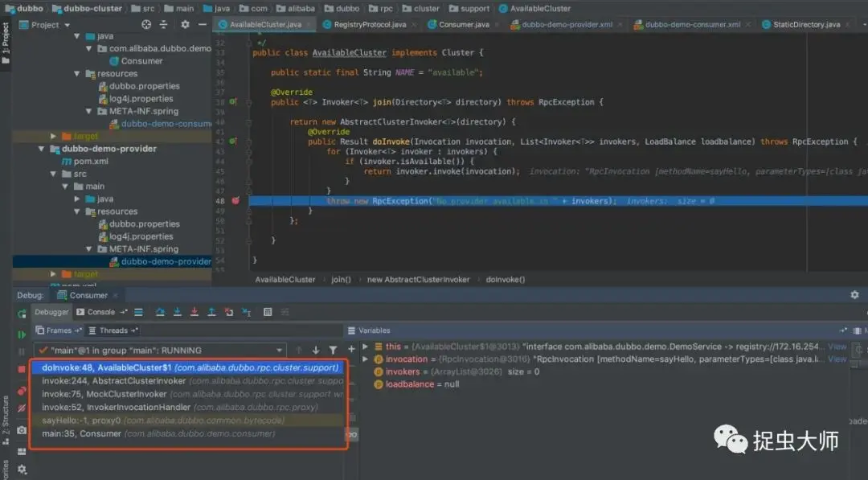This screenshot has width=868, height=480.
Task: Resume program with green play icon
Action: 22,334
